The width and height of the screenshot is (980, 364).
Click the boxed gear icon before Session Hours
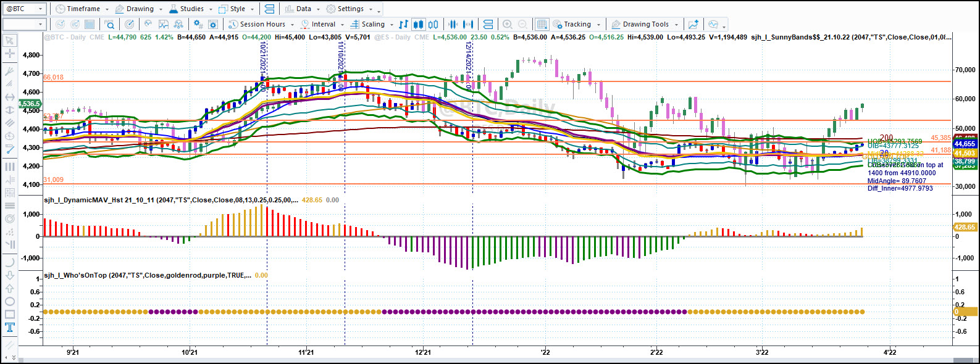213,25
